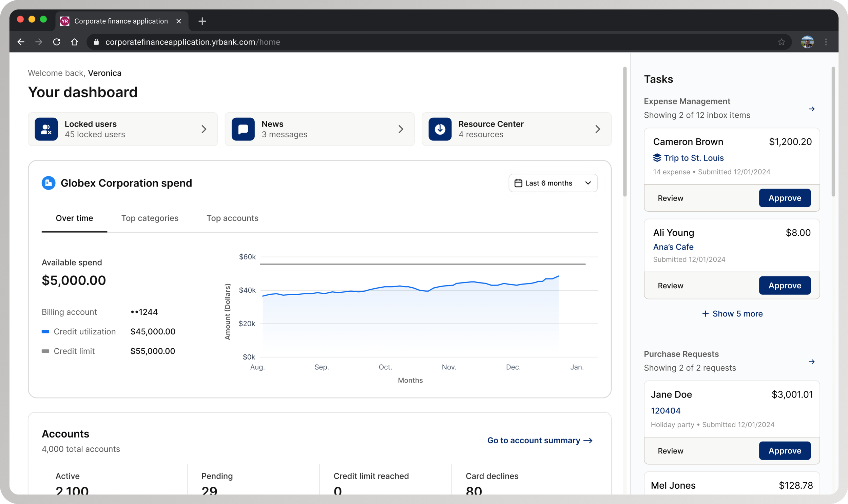The height and width of the screenshot is (504, 848).
Task: Expand Show 5 more inbox items
Action: pos(732,314)
